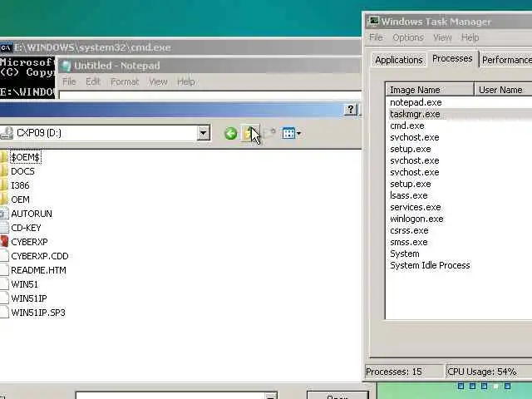The width and height of the screenshot is (532, 399).
Task: Select the WIN51 file
Action: pyautogui.click(x=24, y=284)
